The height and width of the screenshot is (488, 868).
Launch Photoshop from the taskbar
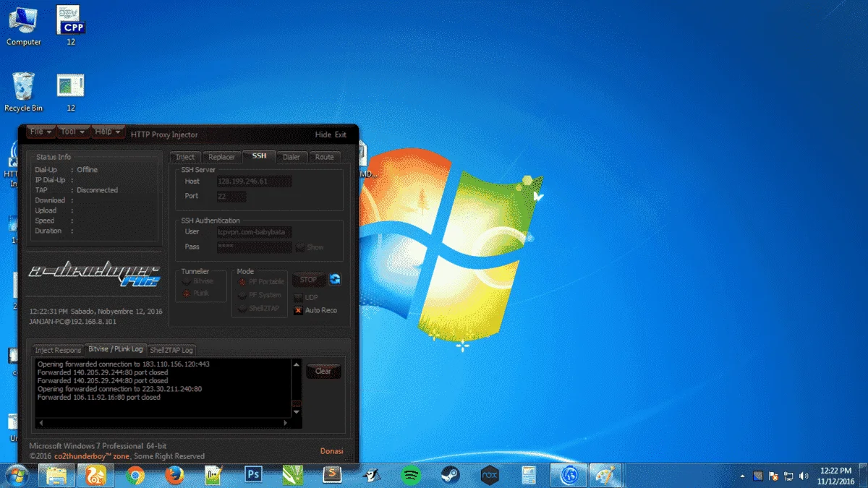(x=253, y=475)
